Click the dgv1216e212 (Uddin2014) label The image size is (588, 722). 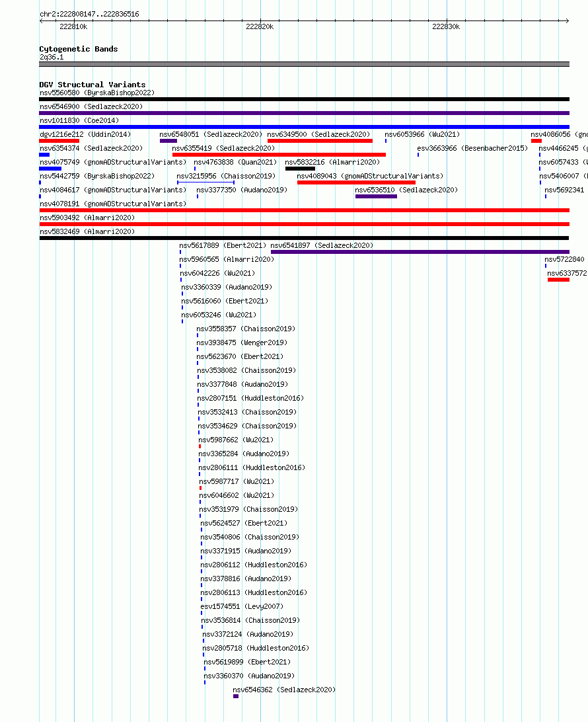click(85, 134)
